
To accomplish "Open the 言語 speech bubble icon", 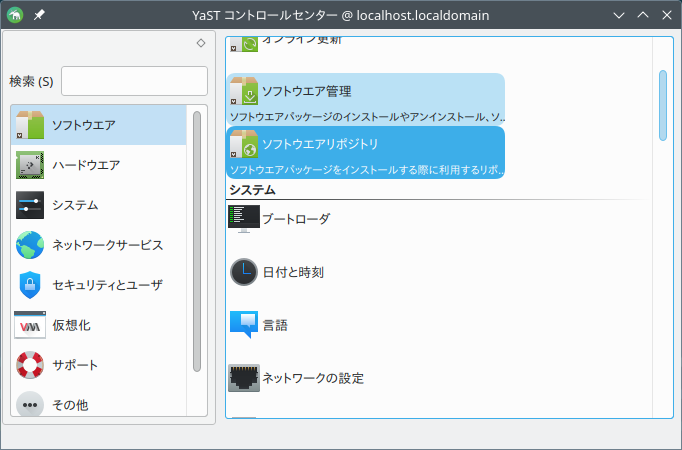I will coord(244,325).
